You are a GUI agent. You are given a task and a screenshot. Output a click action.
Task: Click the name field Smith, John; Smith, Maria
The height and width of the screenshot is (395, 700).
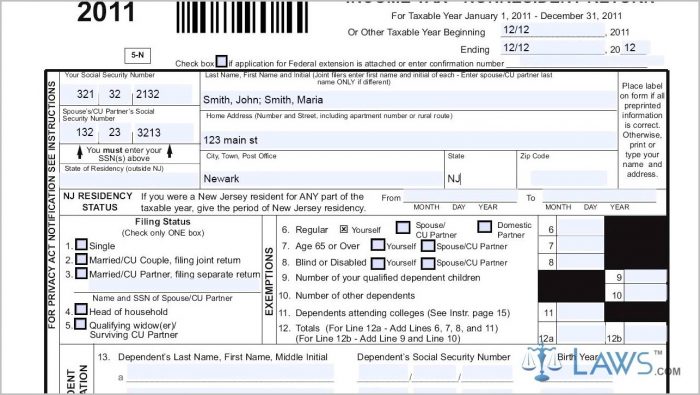pos(409,100)
